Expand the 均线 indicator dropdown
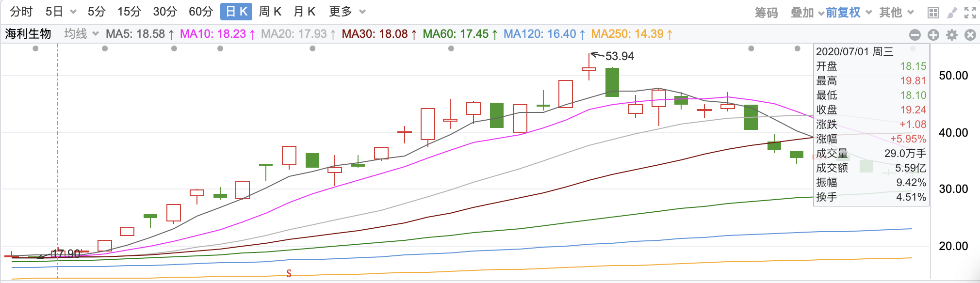Image resolution: width=980 pixels, height=283 pixels. coord(82,33)
